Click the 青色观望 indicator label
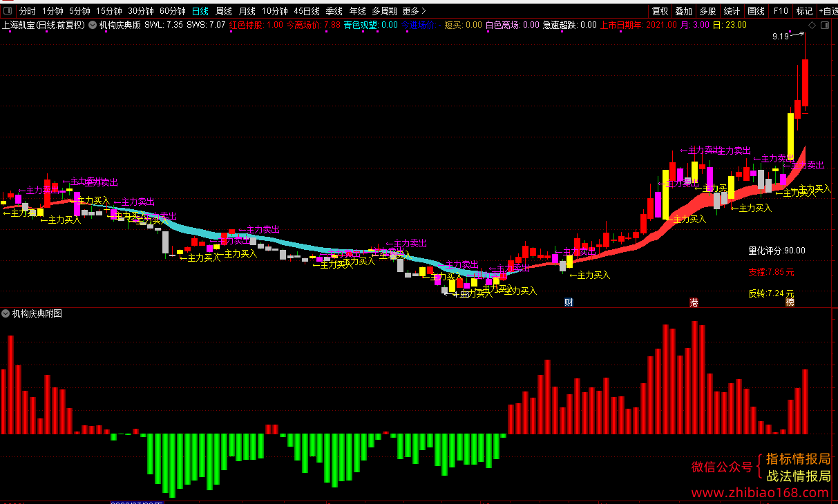 [361, 25]
